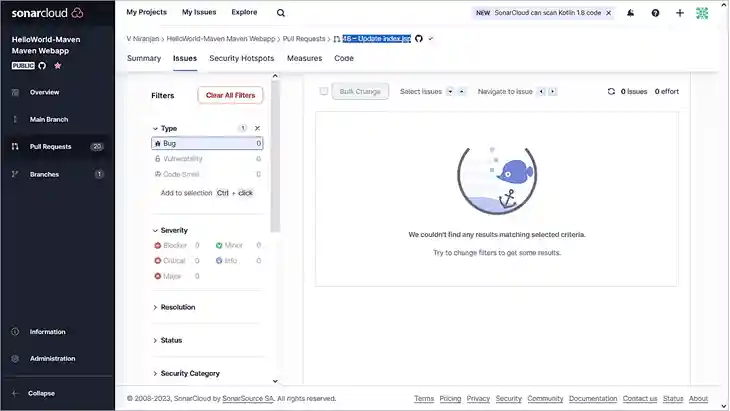730x411 pixels.
Task: Select the Minor severity filter
Action: click(x=238, y=245)
